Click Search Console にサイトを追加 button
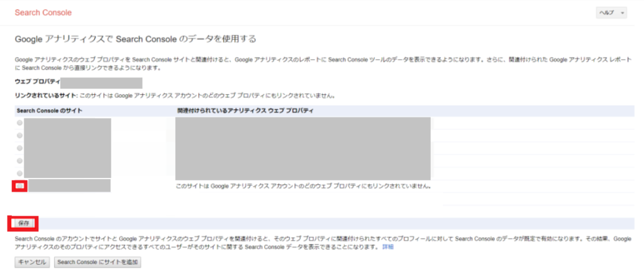 coord(97,262)
